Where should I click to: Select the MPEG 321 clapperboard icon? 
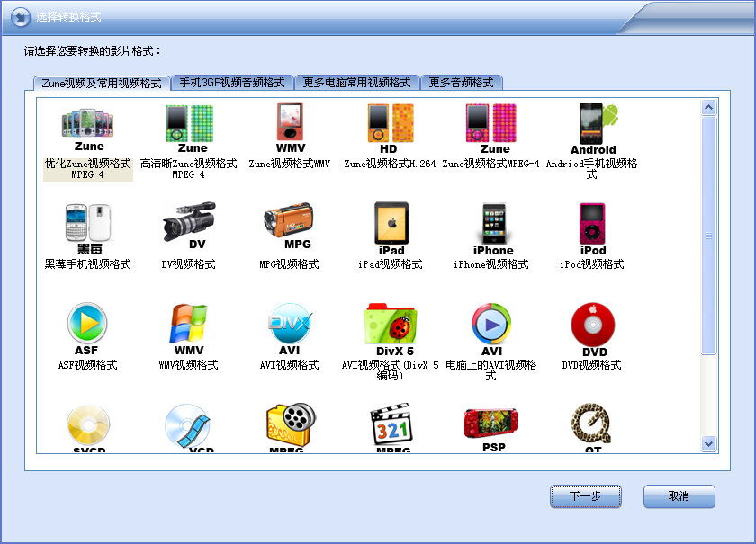(392, 427)
